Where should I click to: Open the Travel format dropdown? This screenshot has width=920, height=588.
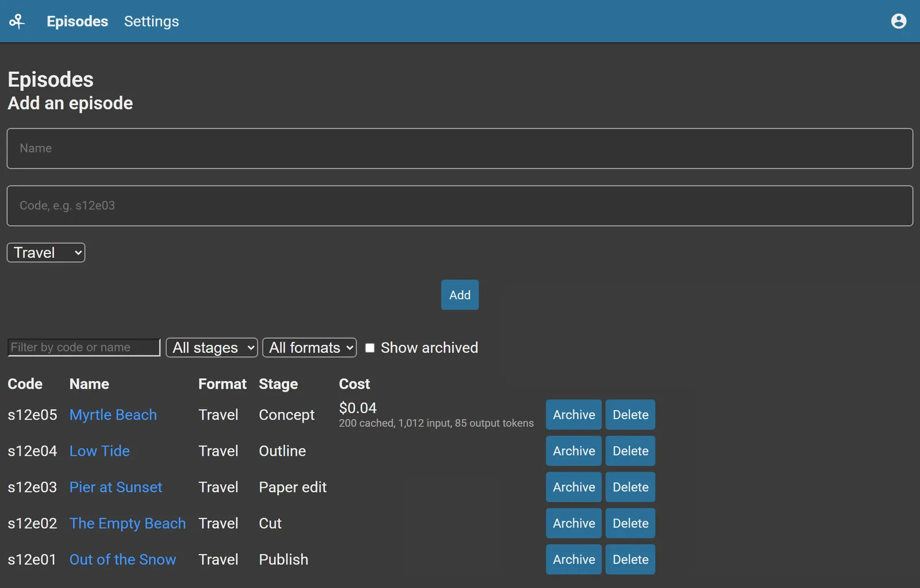point(46,252)
